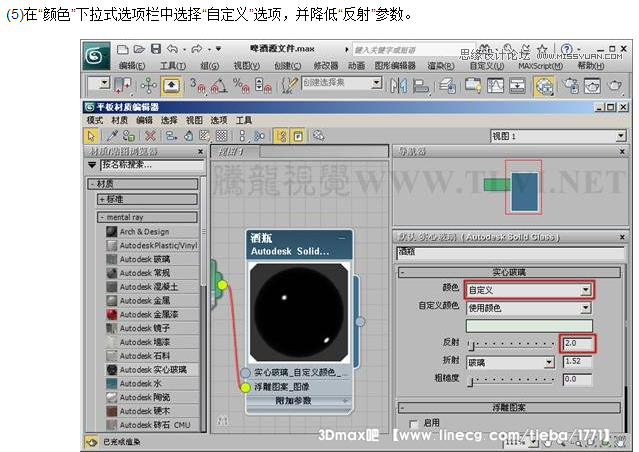Select the arrow Select Tool in material editor

coord(91,136)
